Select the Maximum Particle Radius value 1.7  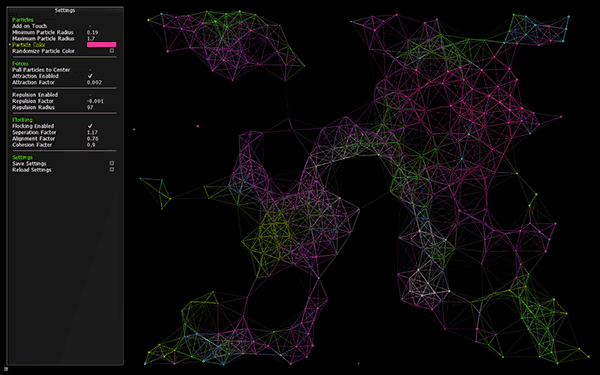91,38
